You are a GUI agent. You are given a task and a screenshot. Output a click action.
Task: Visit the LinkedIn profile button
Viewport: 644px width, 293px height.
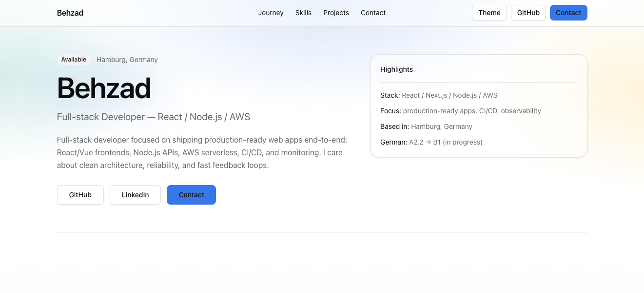(135, 195)
